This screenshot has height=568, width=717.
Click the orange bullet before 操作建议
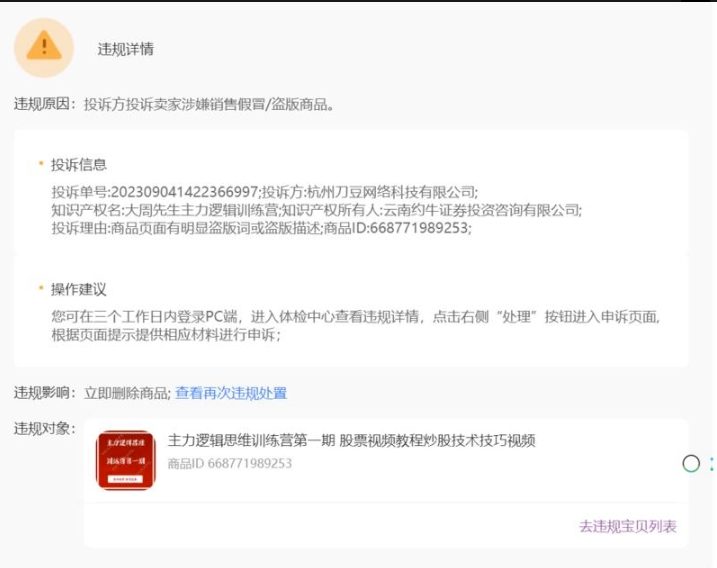pos(41,289)
